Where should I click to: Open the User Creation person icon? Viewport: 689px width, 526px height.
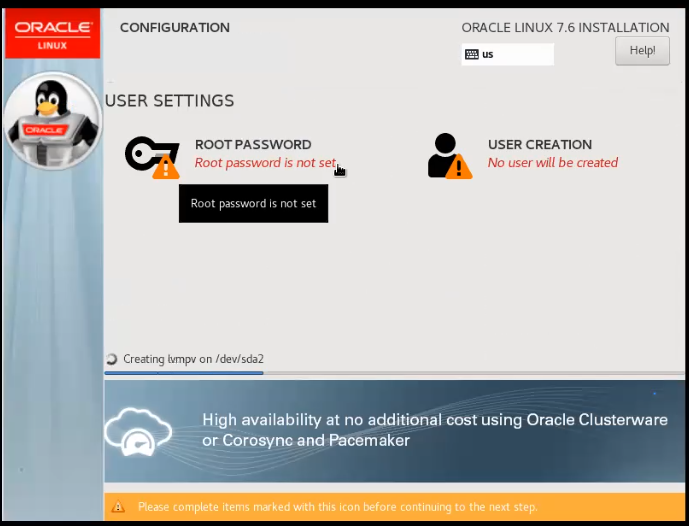point(450,156)
